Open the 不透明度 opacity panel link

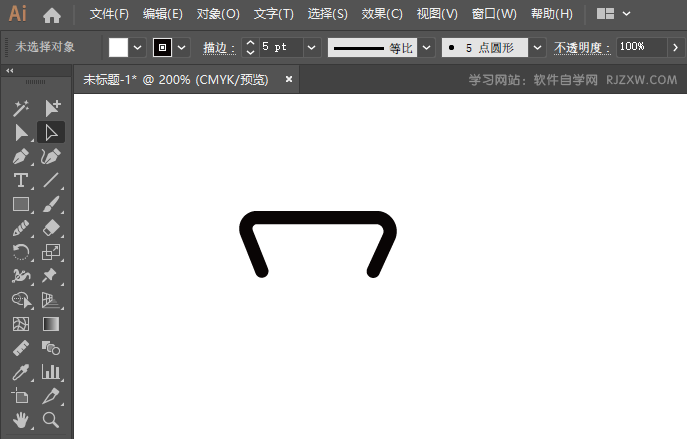(581, 47)
